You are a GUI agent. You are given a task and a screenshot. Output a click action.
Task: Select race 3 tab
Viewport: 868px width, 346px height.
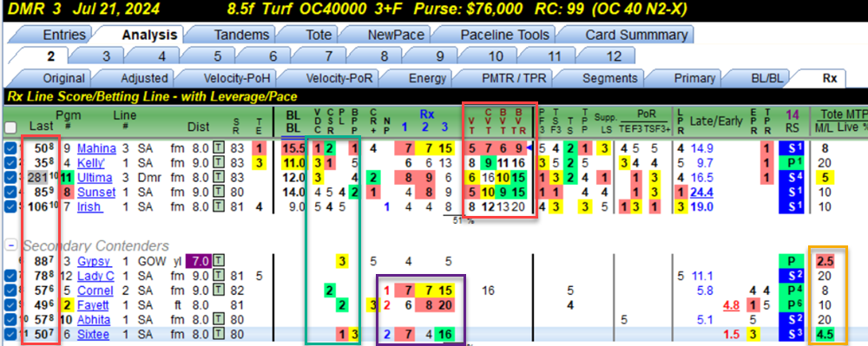[x=105, y=55]
